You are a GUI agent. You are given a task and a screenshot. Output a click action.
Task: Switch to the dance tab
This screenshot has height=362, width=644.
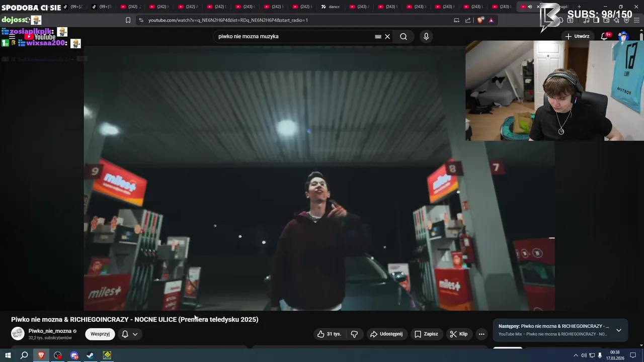[331, 7]
